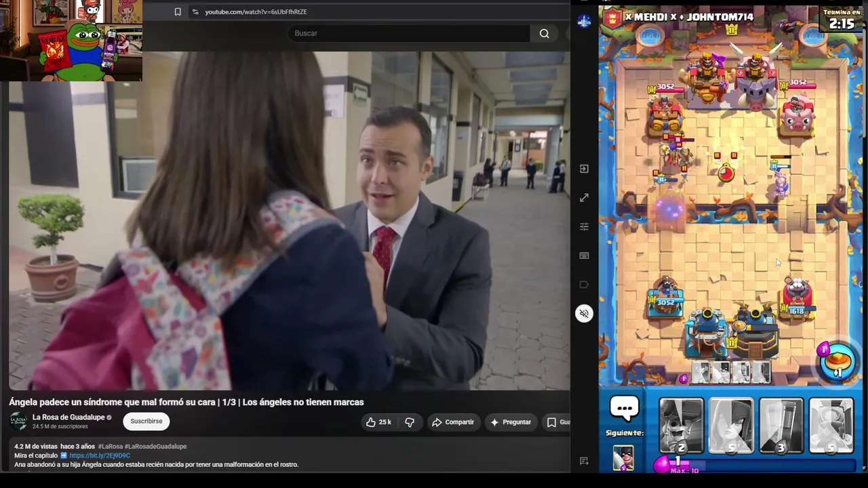Click the Compartir share button
Viewport: 868px width, 488px height.
click(x=454, y=422)
